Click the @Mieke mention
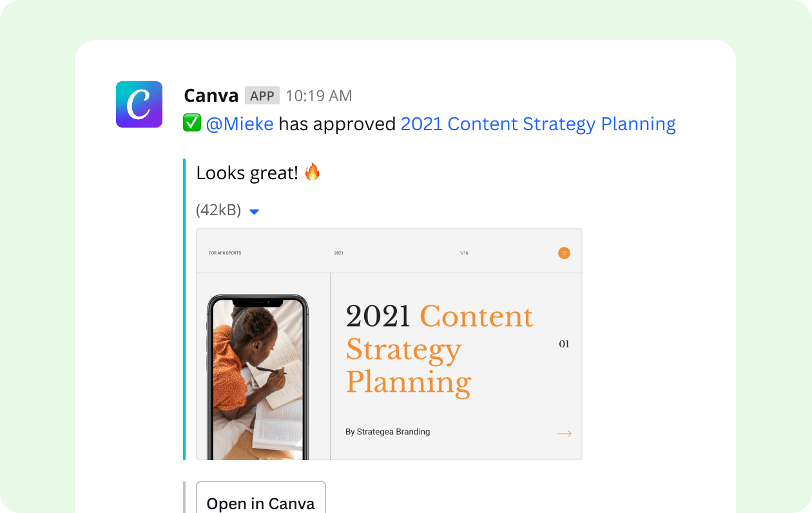The image size is (812, 513). 242,123
